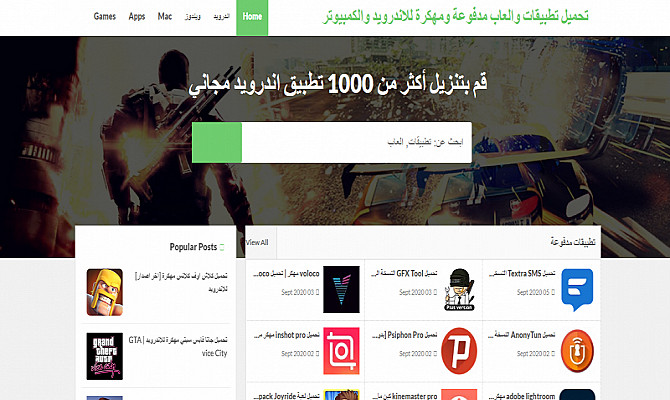The height and width of the screenshot is (400, 670).
Task: Open the adobe lightroom post title
Action: point(522,396)
